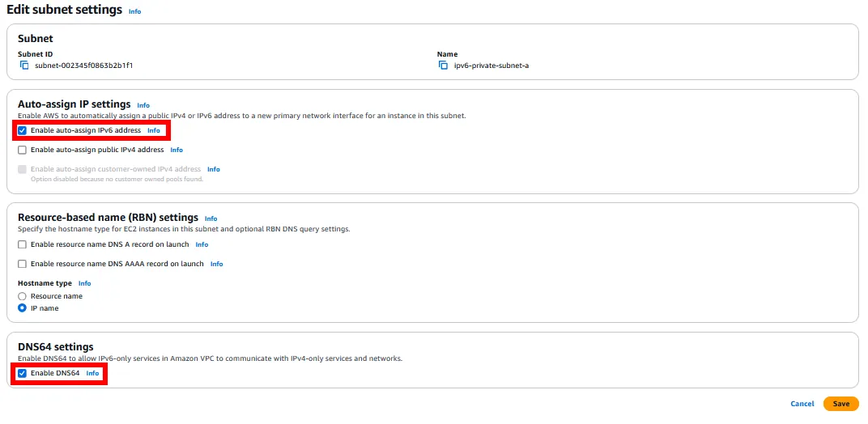Open Info beside DNS AAAA record option
Viewport: 868px width, 424px height.
tap(216, 264)
